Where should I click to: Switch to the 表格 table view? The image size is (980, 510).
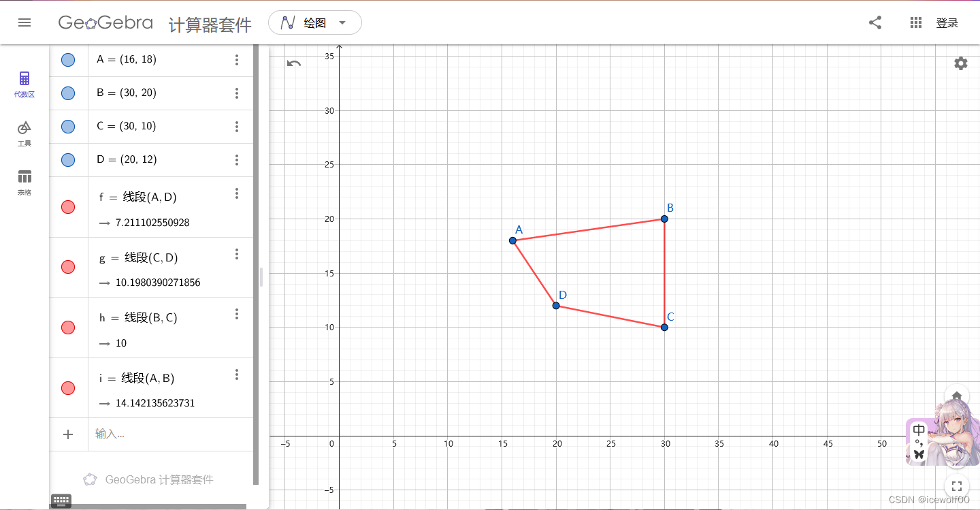24,182
